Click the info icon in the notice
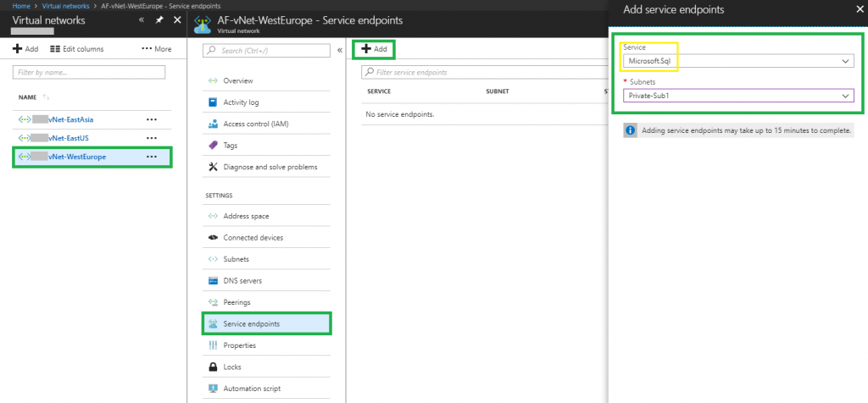The height and width of the screenshot is (403, 868). tap(630, 130)
